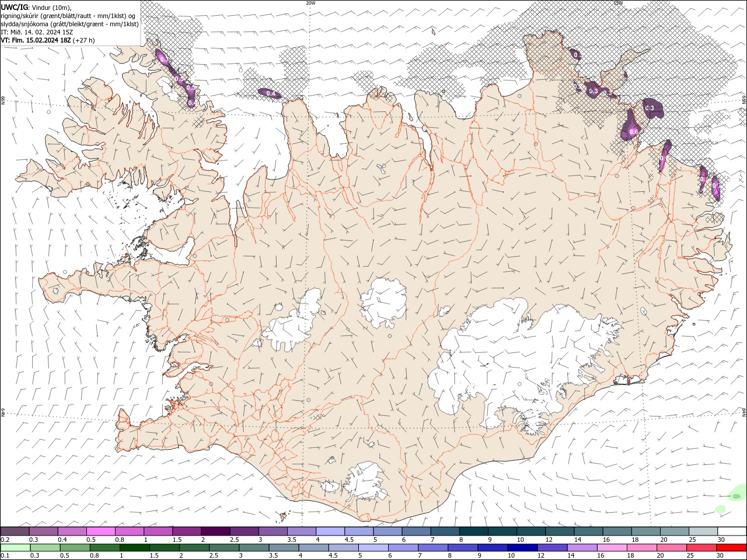The image size is (747, 560).
Task: Pick the light blue 4 swatch on the snow scale
Action: 330,531
